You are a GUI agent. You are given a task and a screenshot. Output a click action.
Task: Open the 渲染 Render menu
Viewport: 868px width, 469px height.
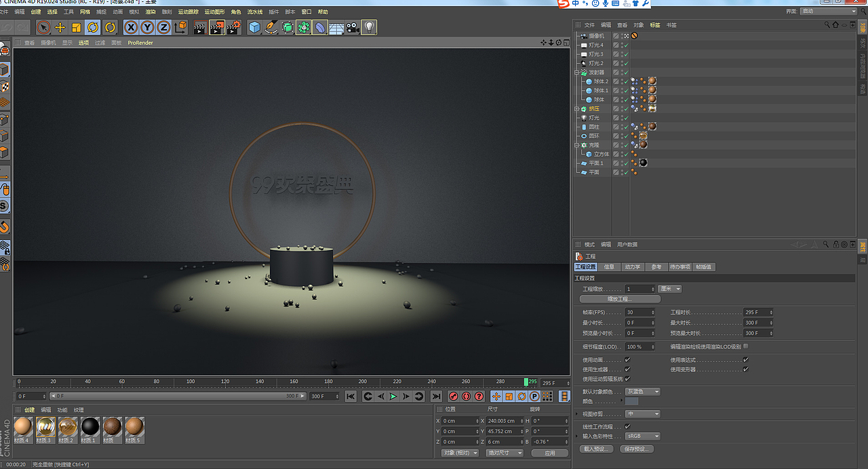click(x=151, y=12)
